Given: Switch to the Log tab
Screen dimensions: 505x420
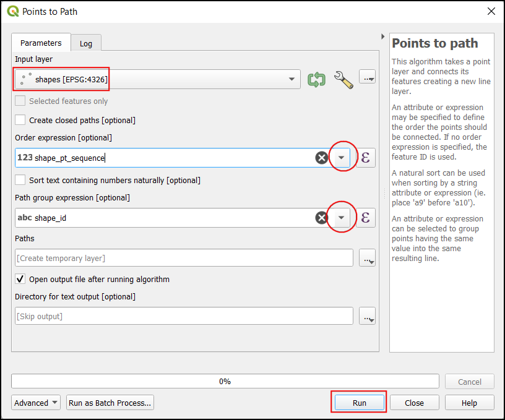Looking at the screenshot, I should (85, 43).
